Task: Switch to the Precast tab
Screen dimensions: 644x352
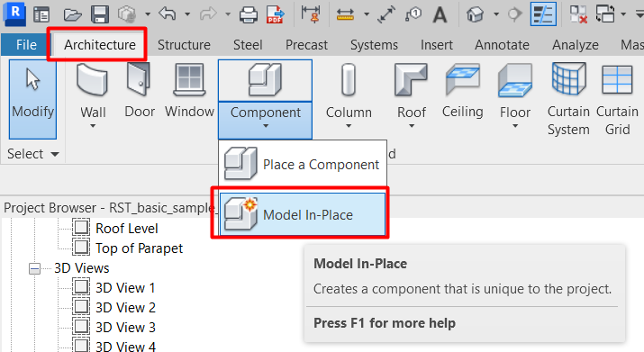Action: pos(306,45)
